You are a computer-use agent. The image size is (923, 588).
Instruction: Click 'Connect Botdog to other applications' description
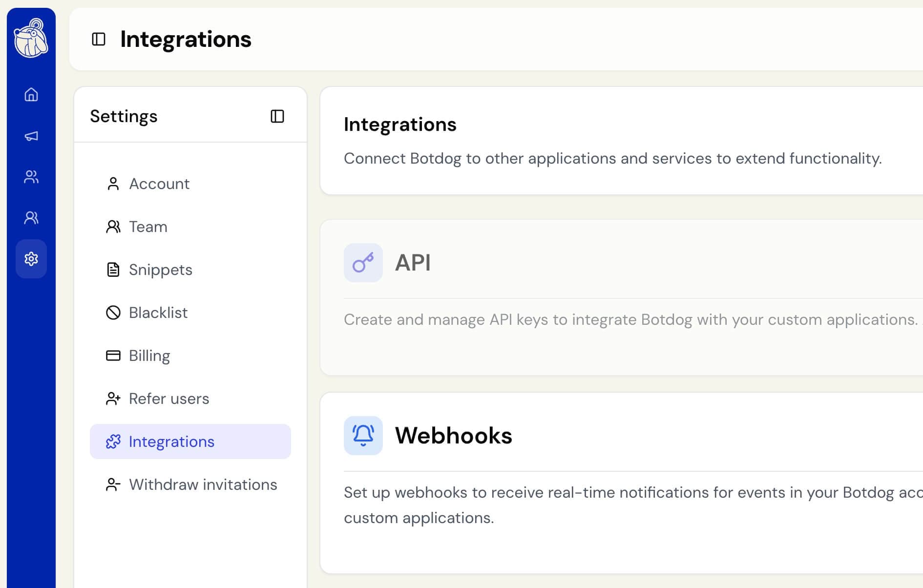pyautogui.click(x=613, y=159)
